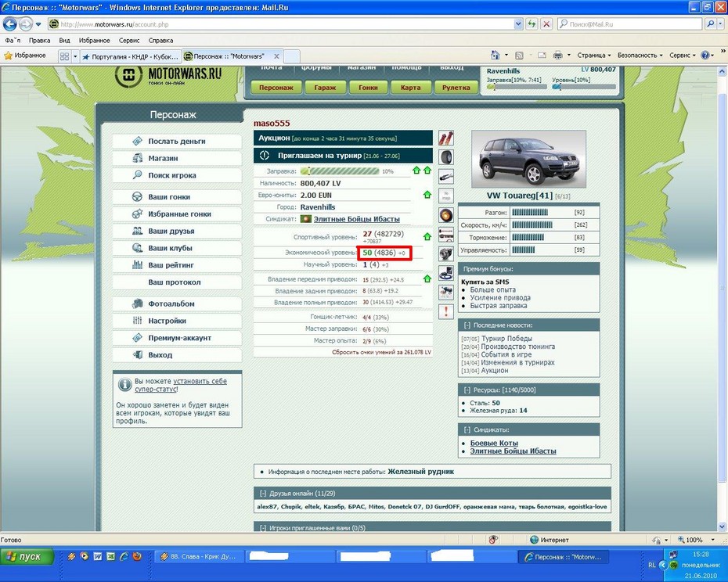Click Послать деньги in the sidebar
This screenshot has height=582, width=728.
[x=177, y=141]
